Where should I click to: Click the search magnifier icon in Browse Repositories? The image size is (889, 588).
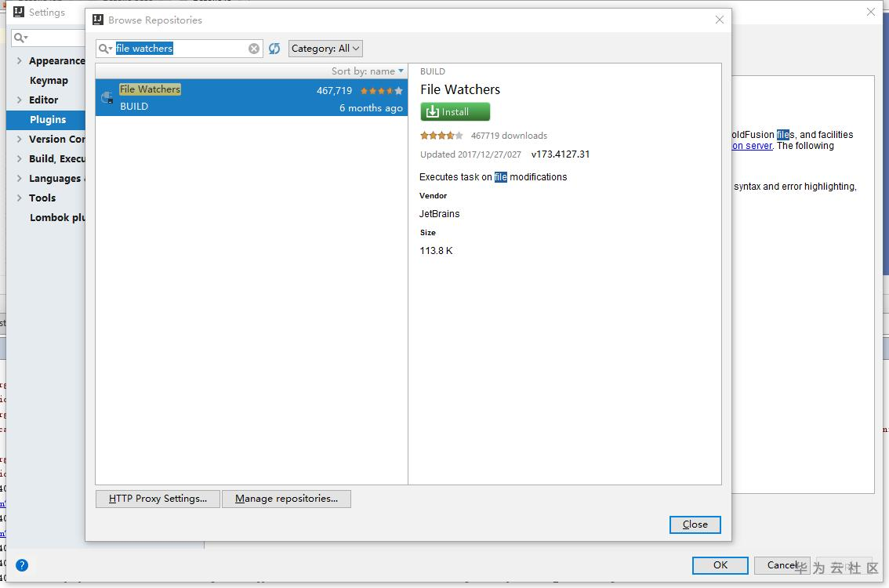105,49
